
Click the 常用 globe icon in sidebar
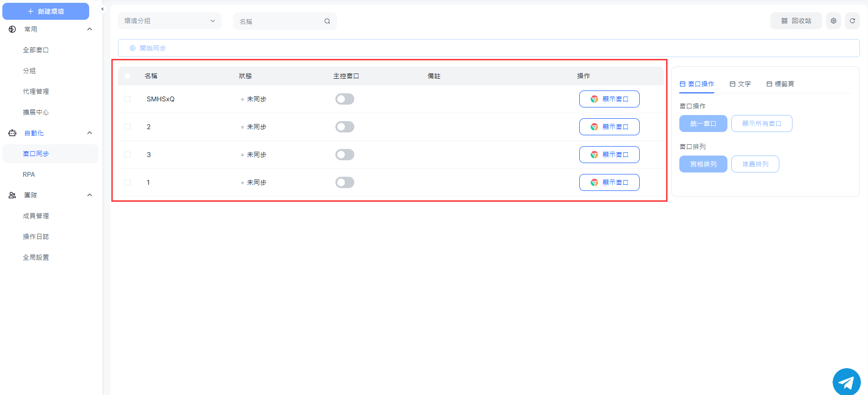pyautogui.click(x=12, y=29)
